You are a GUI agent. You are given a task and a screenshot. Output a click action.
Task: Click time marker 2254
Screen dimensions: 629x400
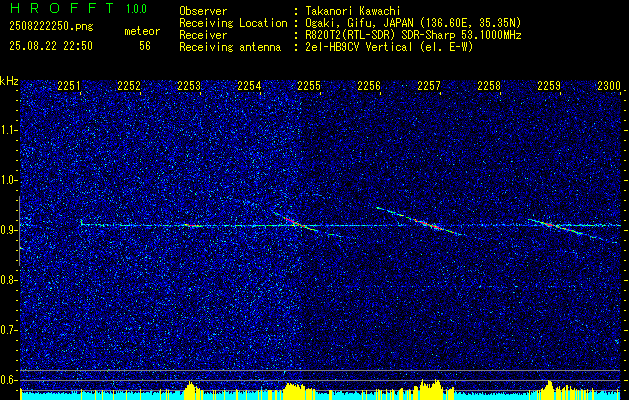[249, 86]
